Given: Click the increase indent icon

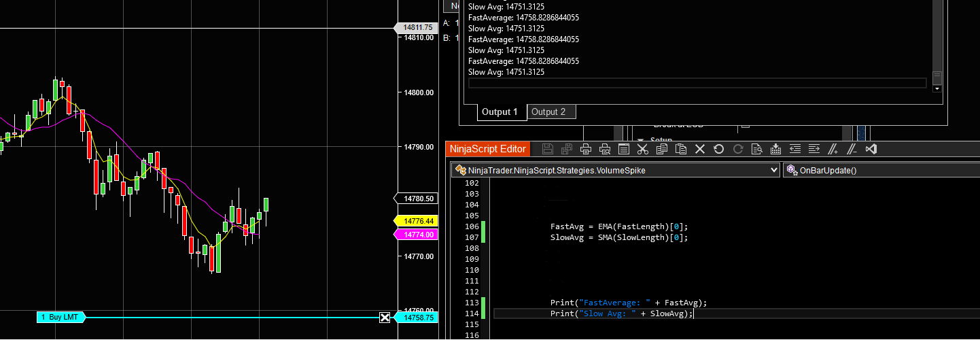Looking at the screenshot, I should (x=814, y=149).
